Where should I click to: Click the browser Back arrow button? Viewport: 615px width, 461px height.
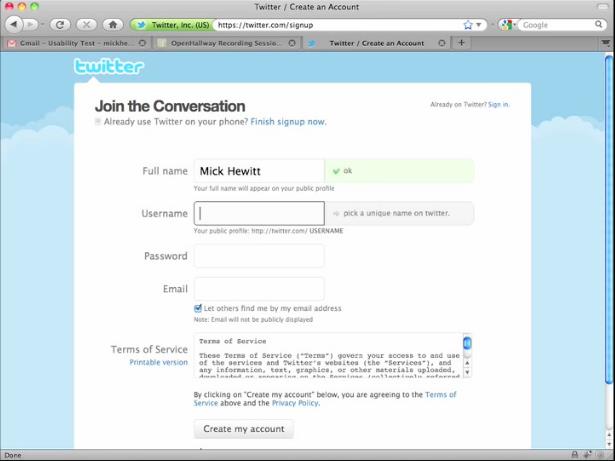click(x=14, y=24)
